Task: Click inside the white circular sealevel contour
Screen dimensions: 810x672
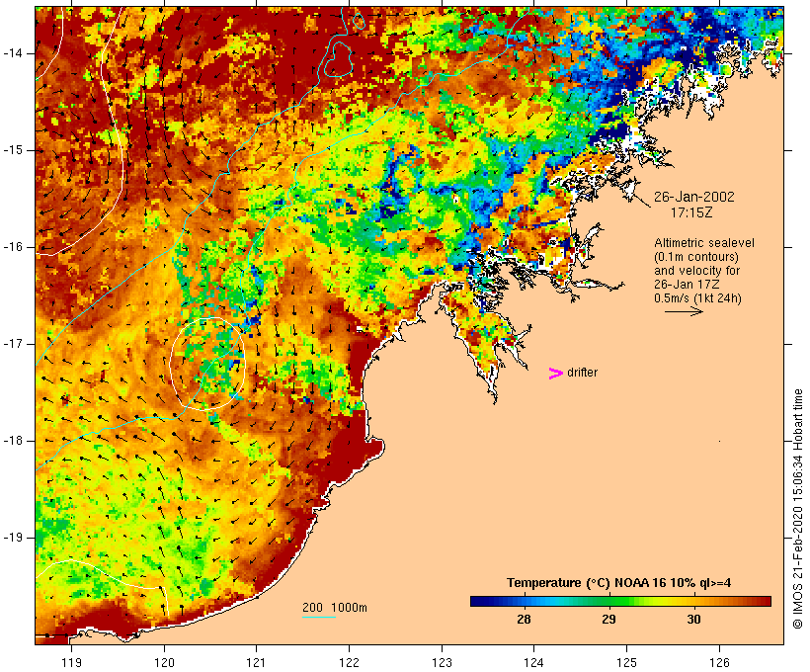Action: coord(207,364)
